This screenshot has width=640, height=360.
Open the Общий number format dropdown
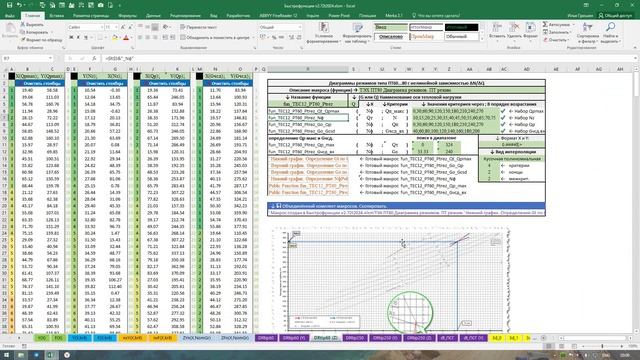[x=300, y=27]
